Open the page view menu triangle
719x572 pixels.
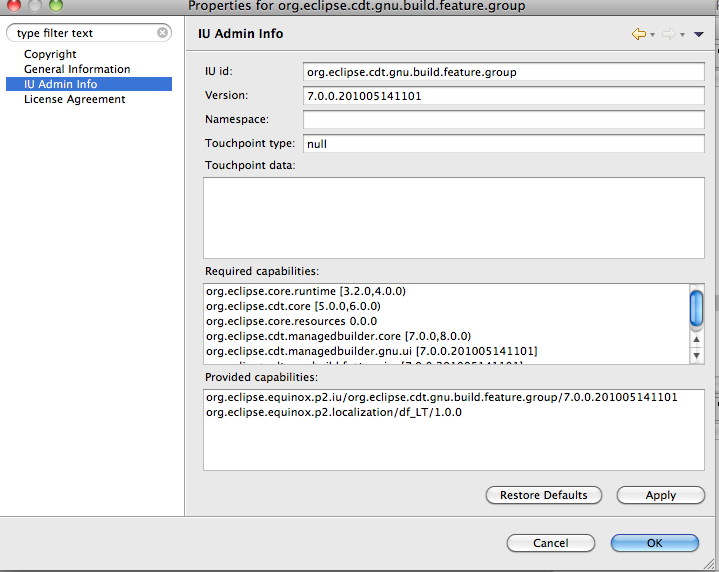click(699, 34)
